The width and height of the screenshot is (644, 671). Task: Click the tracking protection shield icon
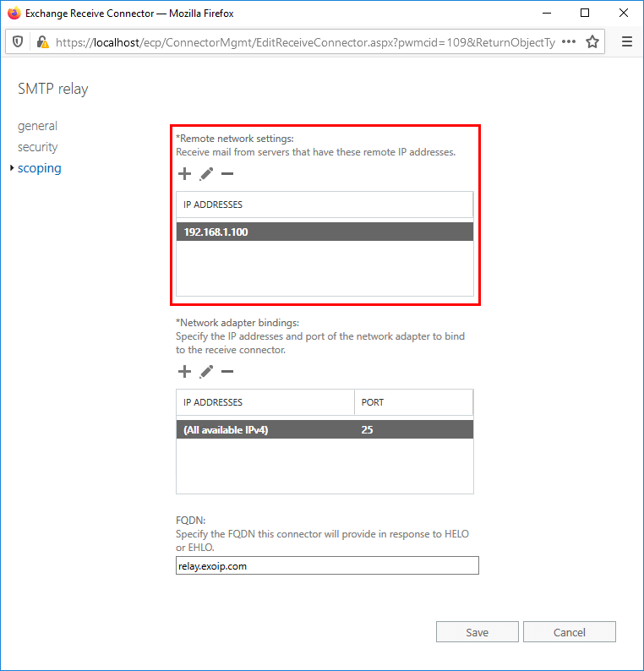19,41
